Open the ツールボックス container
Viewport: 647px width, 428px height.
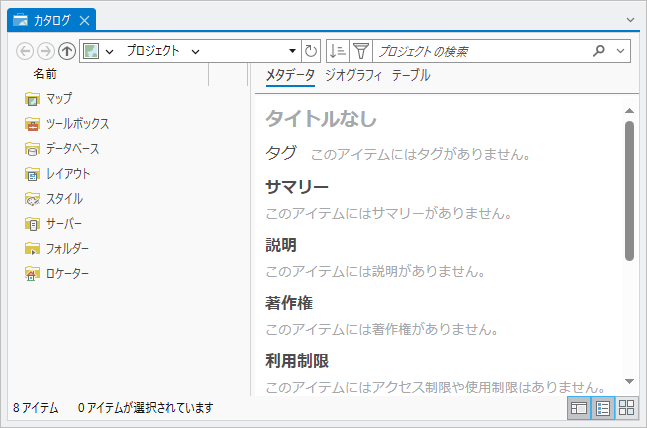tap(76, 123)
